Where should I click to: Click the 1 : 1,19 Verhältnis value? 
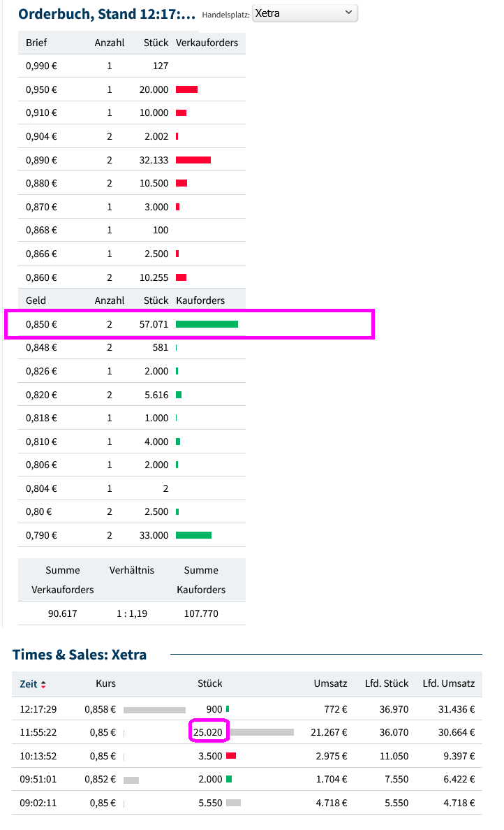pyautogui.click(x=131, y=613)
